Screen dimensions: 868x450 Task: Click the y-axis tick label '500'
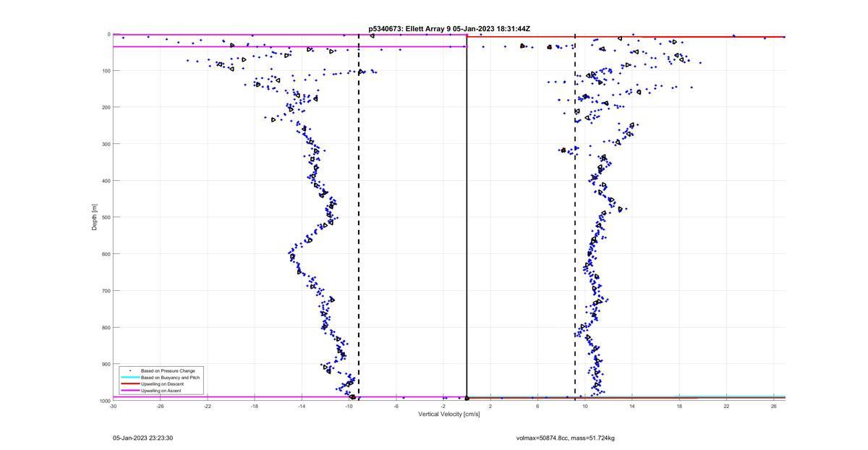pos(106,217)
